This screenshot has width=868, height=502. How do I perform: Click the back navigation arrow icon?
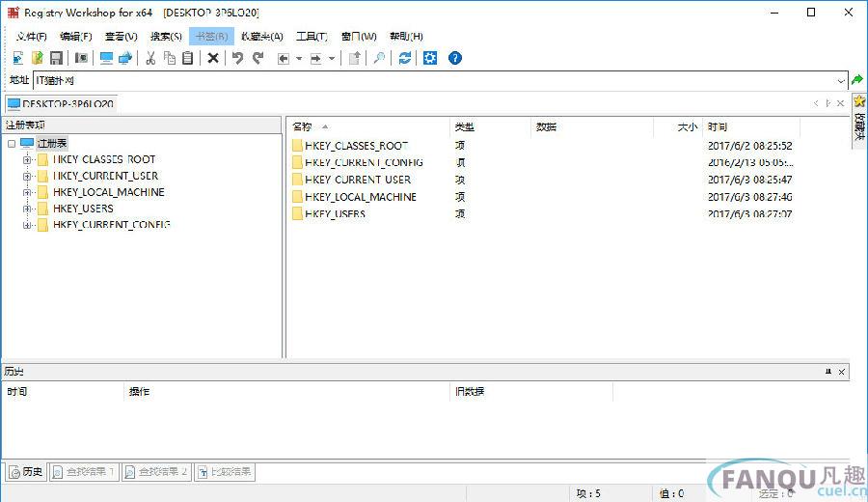(x=284, y=58)
